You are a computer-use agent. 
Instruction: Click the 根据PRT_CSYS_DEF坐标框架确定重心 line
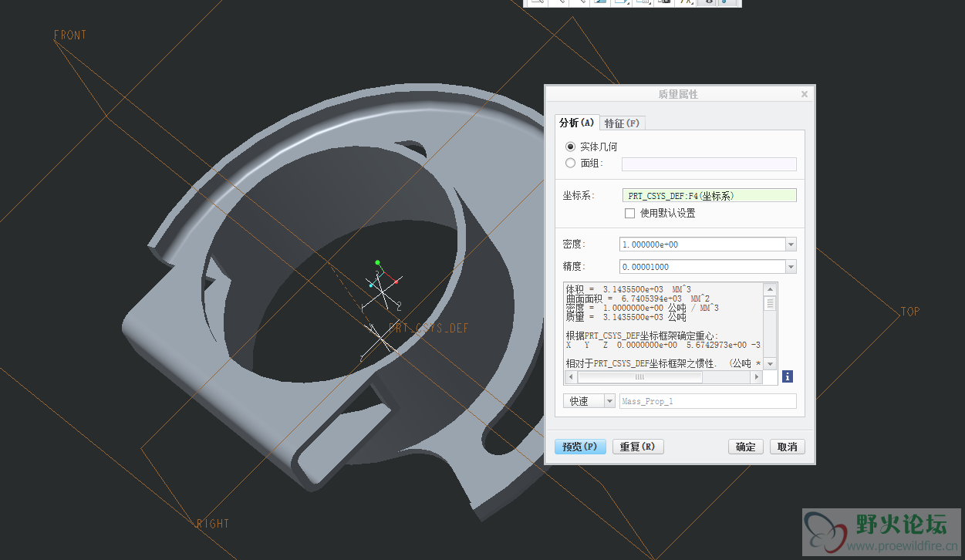(643, 336)
